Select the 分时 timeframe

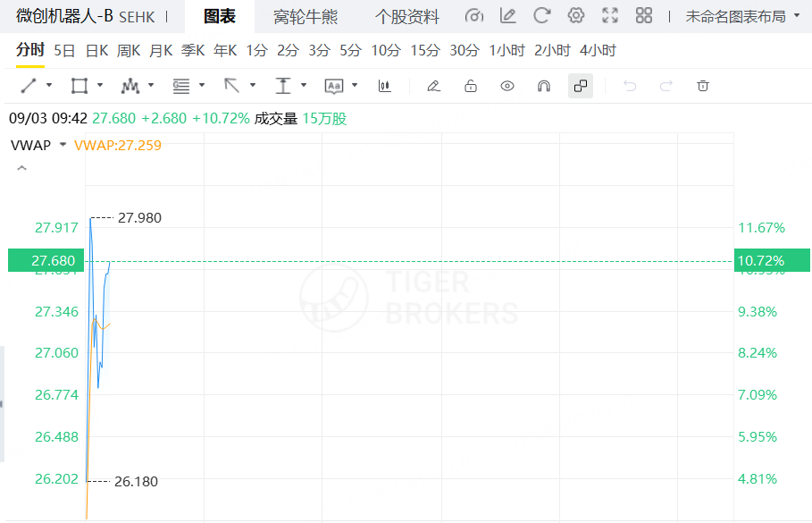pos(30,50)
